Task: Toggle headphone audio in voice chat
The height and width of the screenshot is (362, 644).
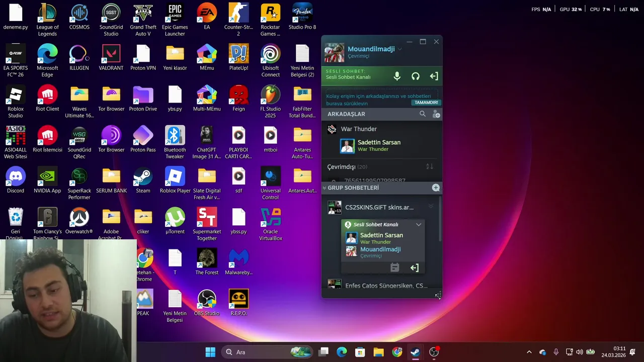Action: pos(416,76)
